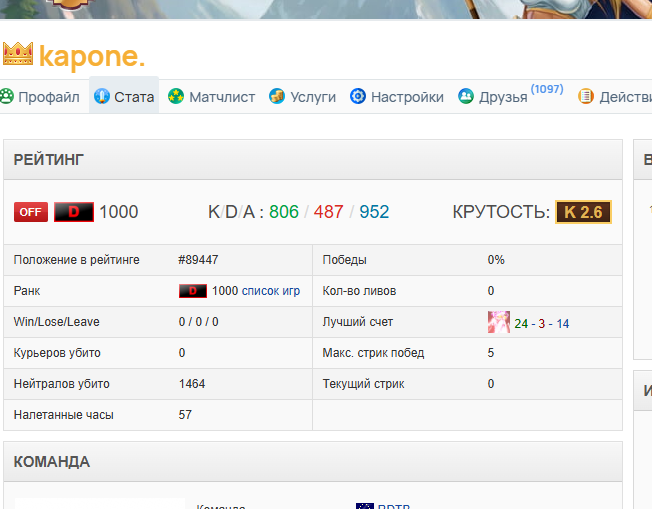Click the D badge in Ранк row
Screen dimensions: 652x509
(193, 291)
